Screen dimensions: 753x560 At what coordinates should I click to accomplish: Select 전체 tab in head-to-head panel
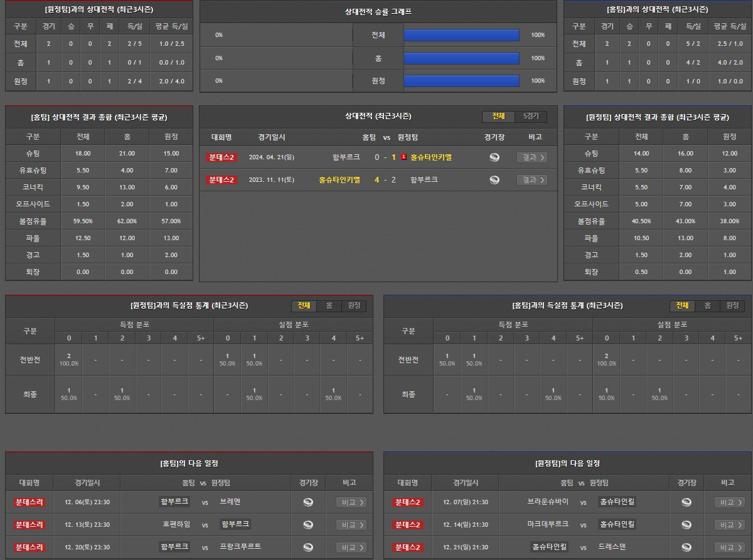tap(498, 117)
